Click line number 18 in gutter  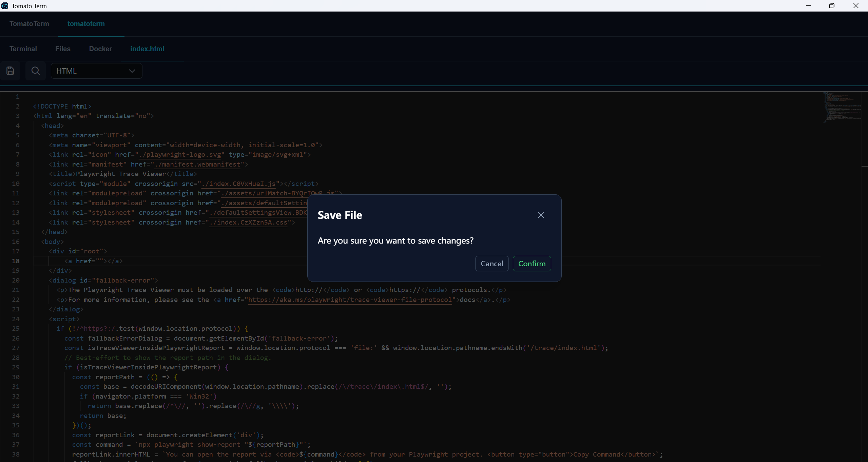16,261
